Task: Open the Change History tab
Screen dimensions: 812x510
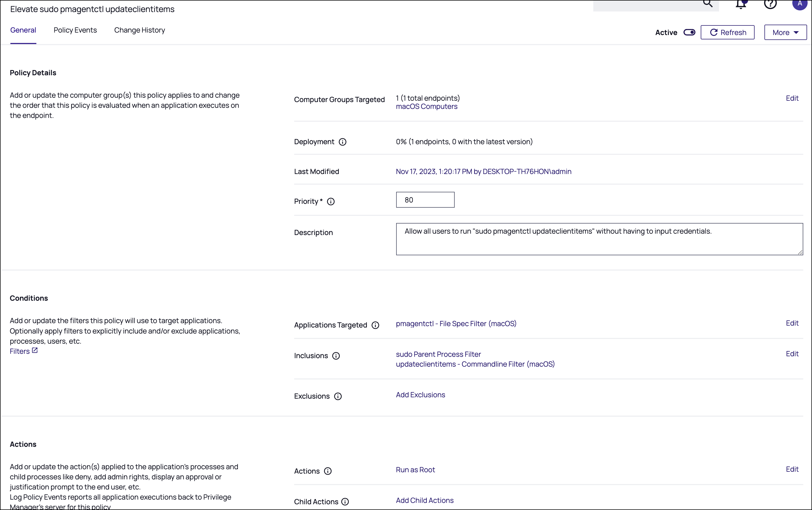Action: coord(139,30)
